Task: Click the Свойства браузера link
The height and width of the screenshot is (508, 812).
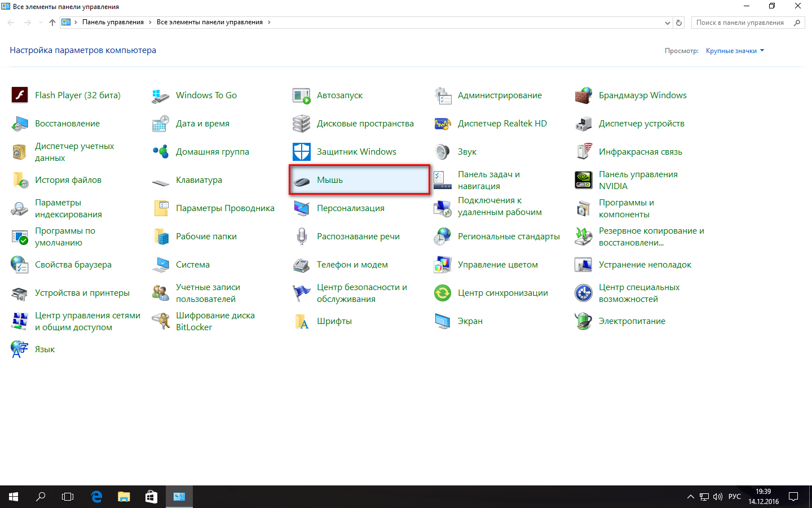Action: 73,265
